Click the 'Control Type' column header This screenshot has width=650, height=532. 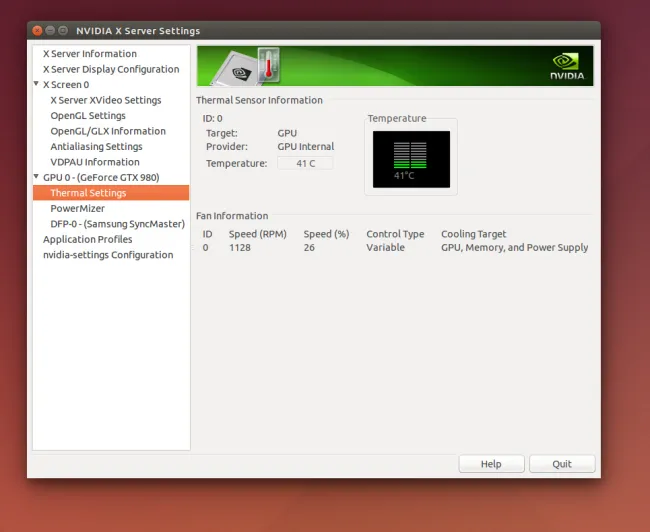[395, 234]
